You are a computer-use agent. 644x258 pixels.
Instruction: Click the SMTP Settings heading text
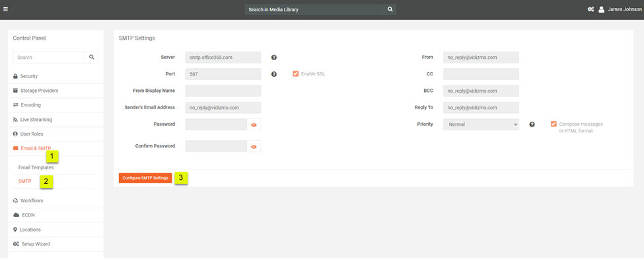[137, 38]
